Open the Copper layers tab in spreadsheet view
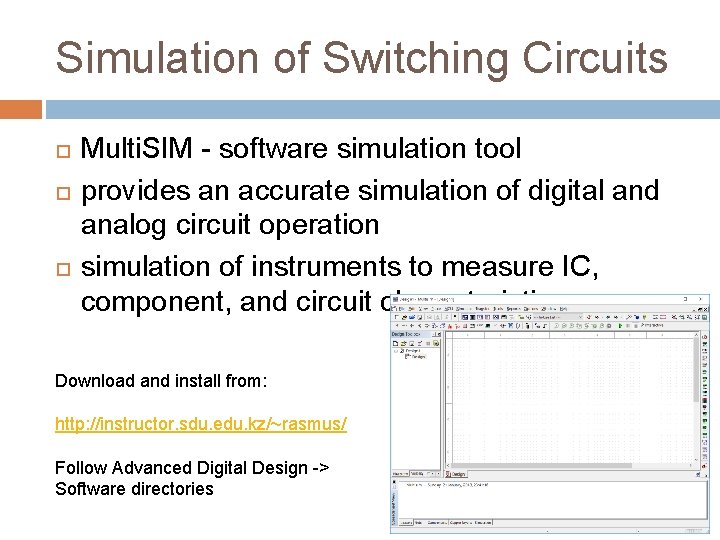The height and width of the screenshot is (540, 720). click(461, 523)
